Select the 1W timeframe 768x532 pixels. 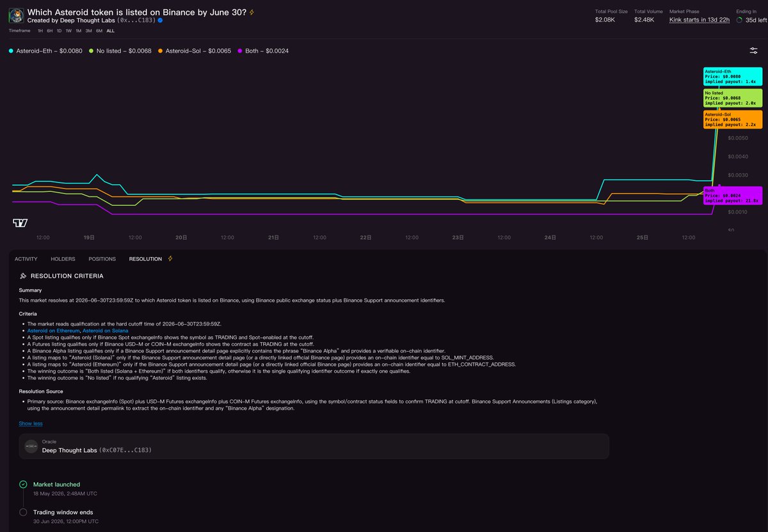[68, 31]
